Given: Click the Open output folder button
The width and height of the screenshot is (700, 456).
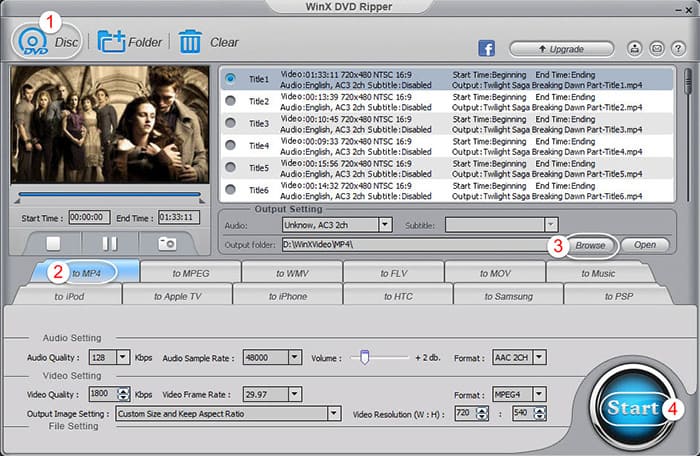Looking at the screenshot, I should click(x=645, y=245).
